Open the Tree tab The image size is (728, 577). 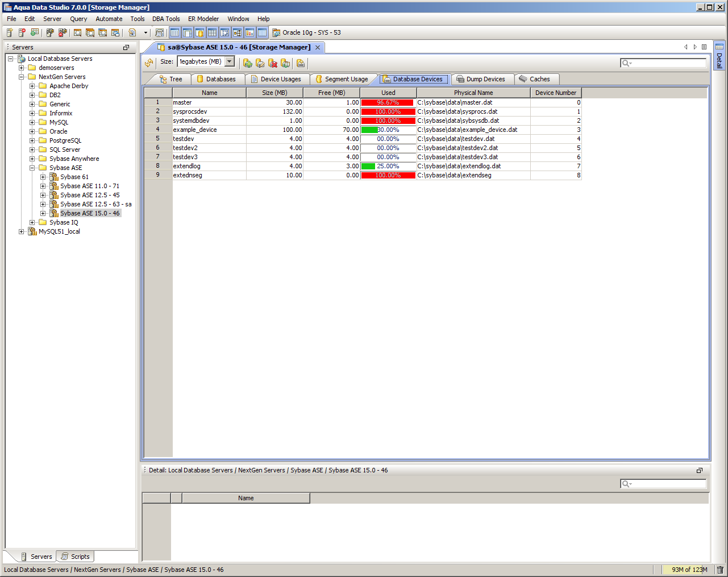(170, 79)
